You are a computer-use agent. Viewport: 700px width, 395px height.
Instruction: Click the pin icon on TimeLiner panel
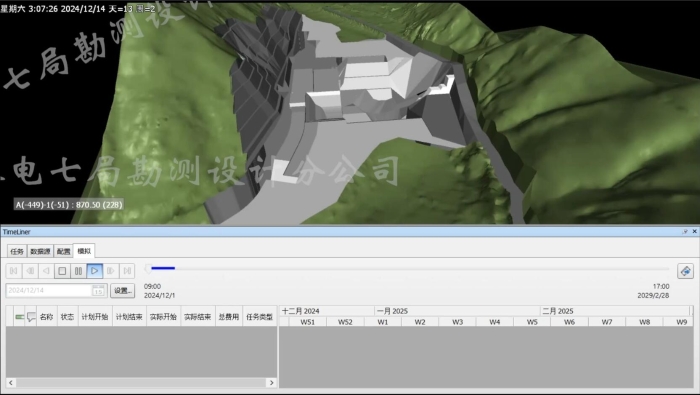click(x=685, y=232)
